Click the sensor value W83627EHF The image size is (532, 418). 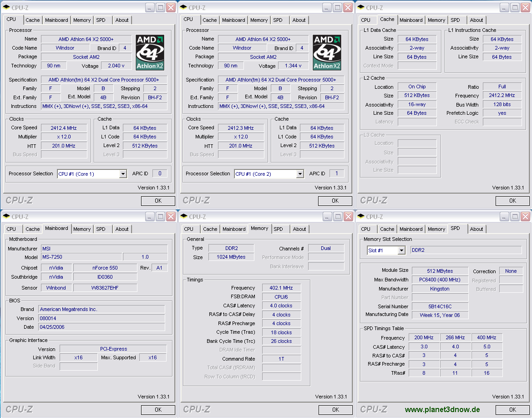[105, 288]
